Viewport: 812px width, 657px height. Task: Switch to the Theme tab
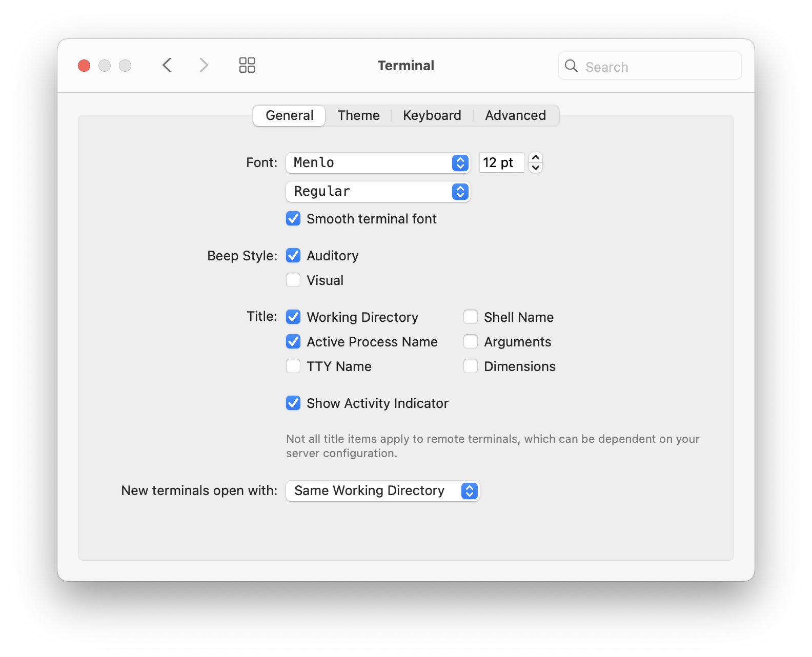[x=358, y=115]
